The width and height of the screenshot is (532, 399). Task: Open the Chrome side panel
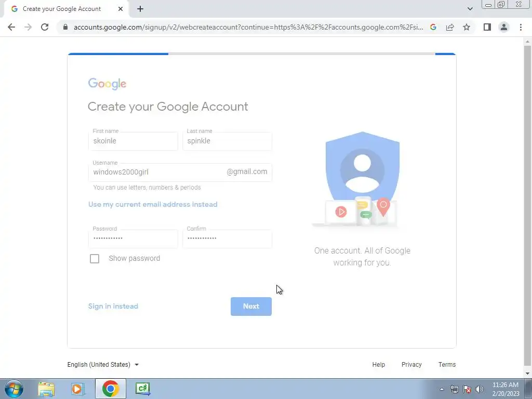(487, 27)
